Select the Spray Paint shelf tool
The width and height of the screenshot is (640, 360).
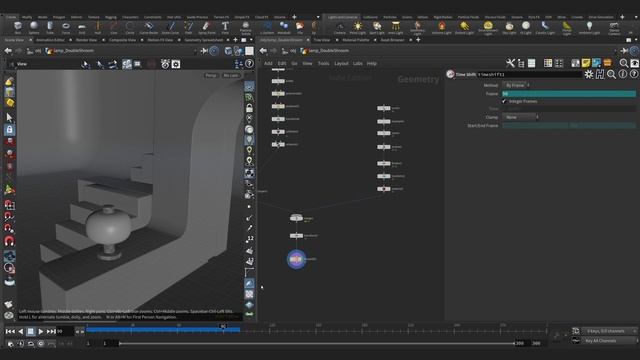(x=207, y=27)
